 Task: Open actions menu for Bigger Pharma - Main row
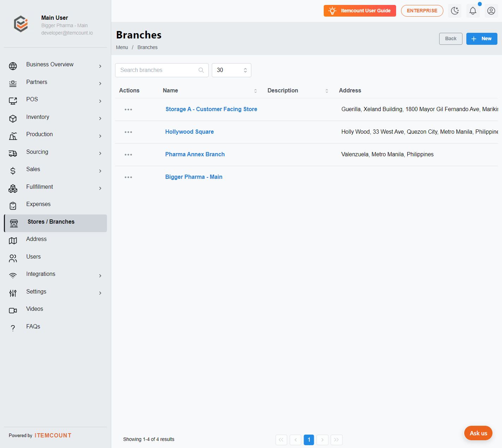point(128,177)
